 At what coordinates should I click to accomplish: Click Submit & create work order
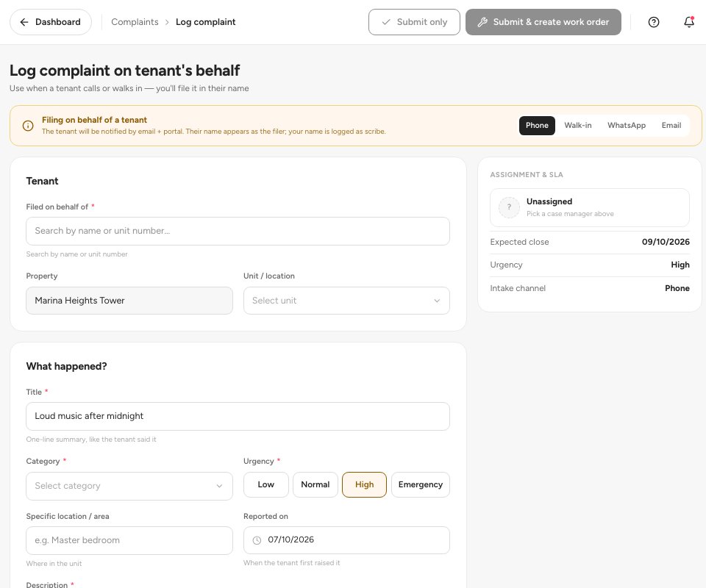tap(543, 22)
